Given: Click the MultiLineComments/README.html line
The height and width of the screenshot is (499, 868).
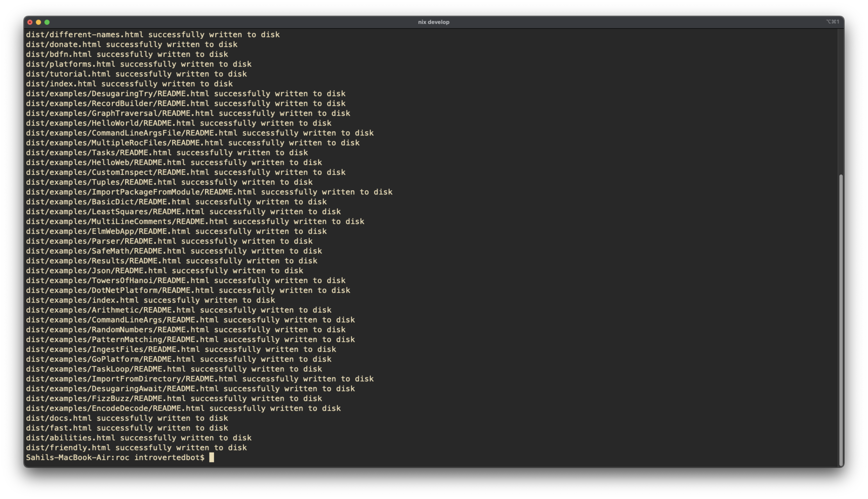Looking at the screenshot, I should point(195,221).
